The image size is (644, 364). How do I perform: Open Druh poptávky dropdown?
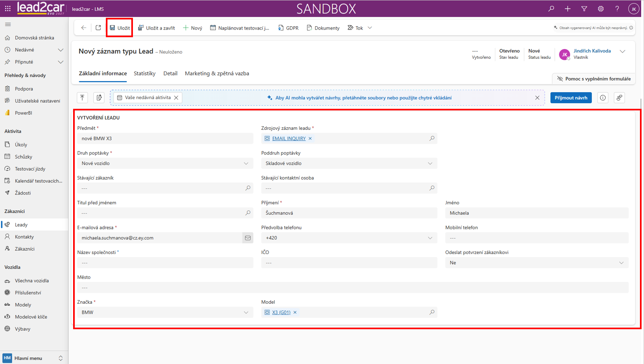[x=165, y=163]
